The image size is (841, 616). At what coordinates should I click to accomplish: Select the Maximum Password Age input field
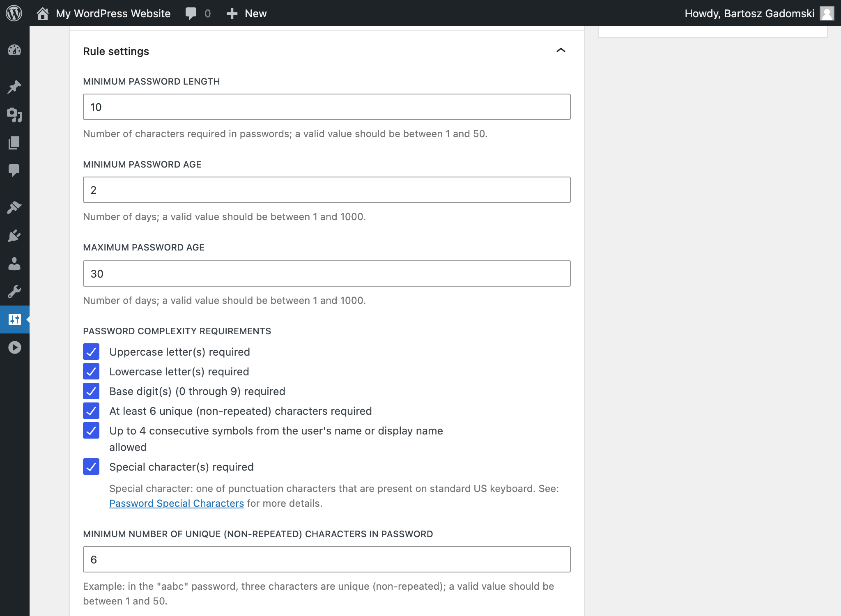(327, 273)
